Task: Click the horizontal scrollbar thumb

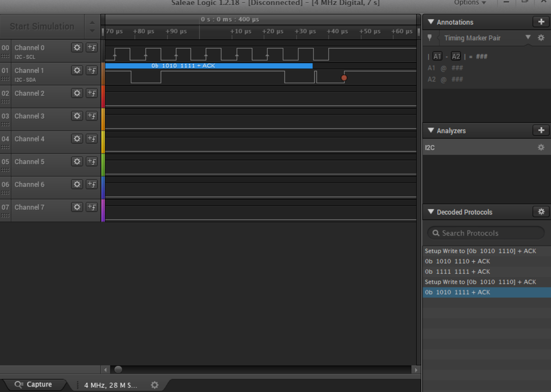Action: (118, 370)
